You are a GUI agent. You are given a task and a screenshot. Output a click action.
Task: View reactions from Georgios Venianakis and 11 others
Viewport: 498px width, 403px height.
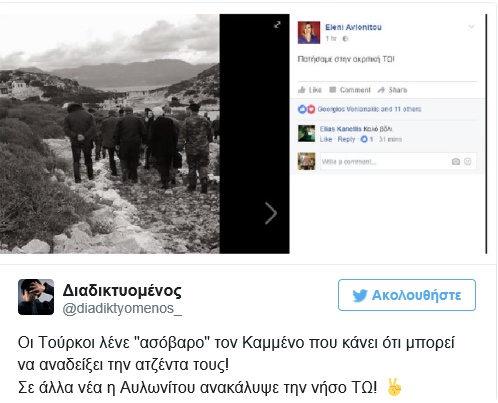pos(369,109)
